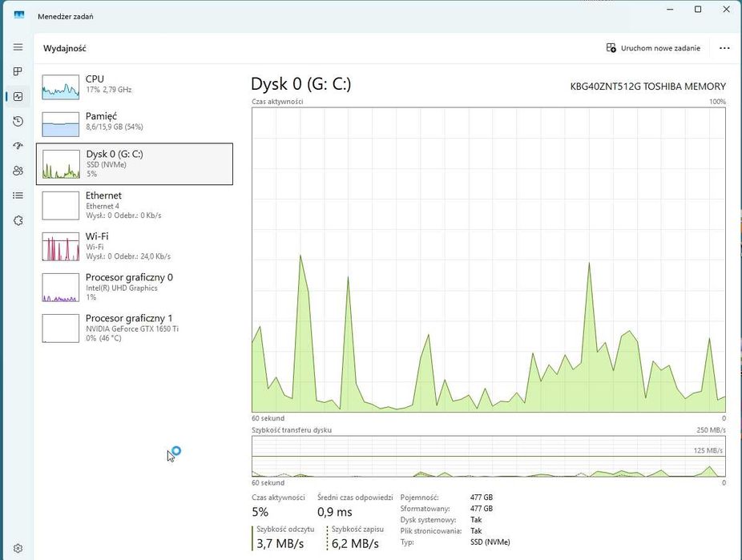This screenshot has height=560, width=742.
Task: Click the disk transfer rate graph
Action: [x=488, y=456]
